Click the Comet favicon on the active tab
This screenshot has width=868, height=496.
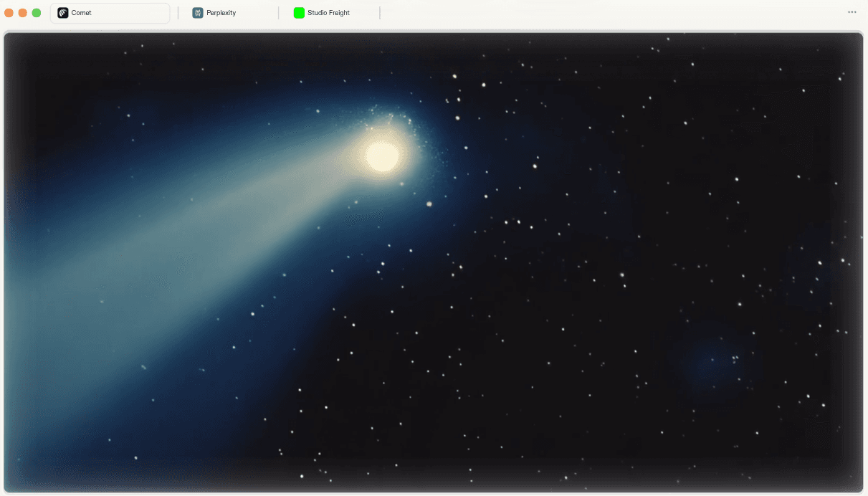62,12
